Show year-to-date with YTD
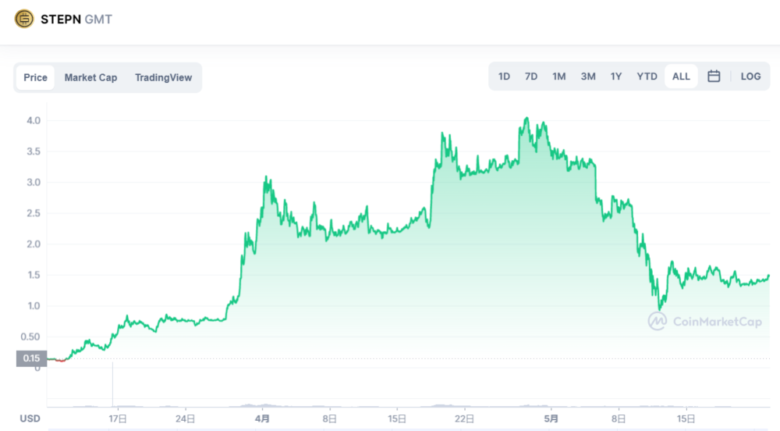The width and height of the screenshot is (780, 431). coord(647,77)
